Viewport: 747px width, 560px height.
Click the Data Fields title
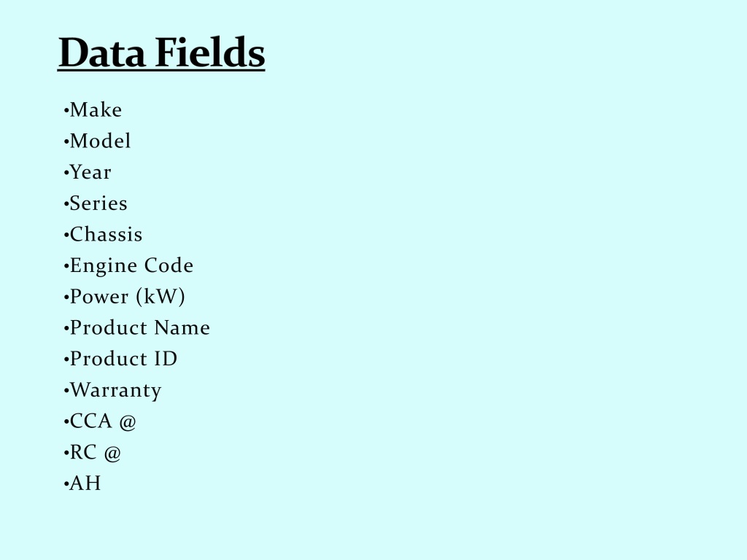(x=161, y=52)
